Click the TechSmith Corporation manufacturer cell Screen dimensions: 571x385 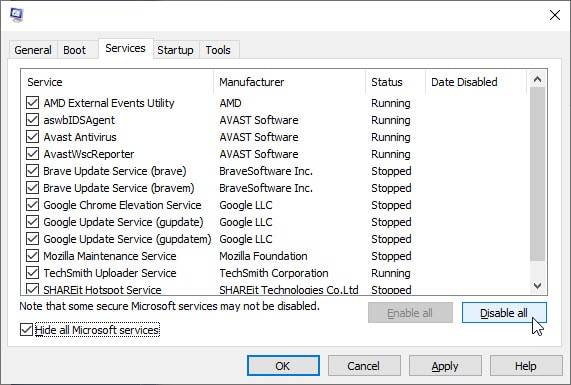(273, 273)
